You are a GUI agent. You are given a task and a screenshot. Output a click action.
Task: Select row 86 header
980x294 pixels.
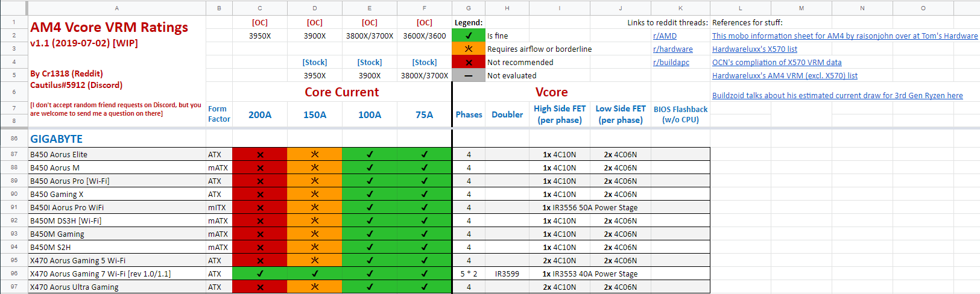(x=14, y=139)
